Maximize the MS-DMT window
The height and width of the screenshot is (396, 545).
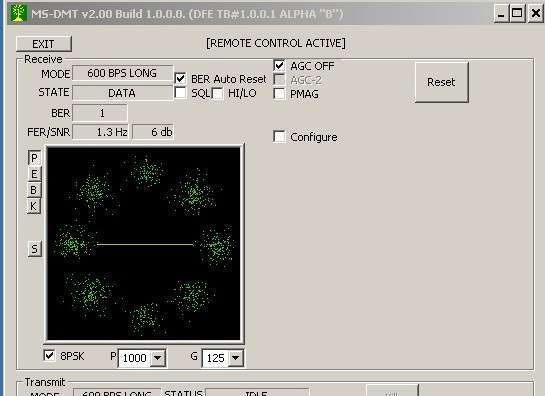point(517,14)
